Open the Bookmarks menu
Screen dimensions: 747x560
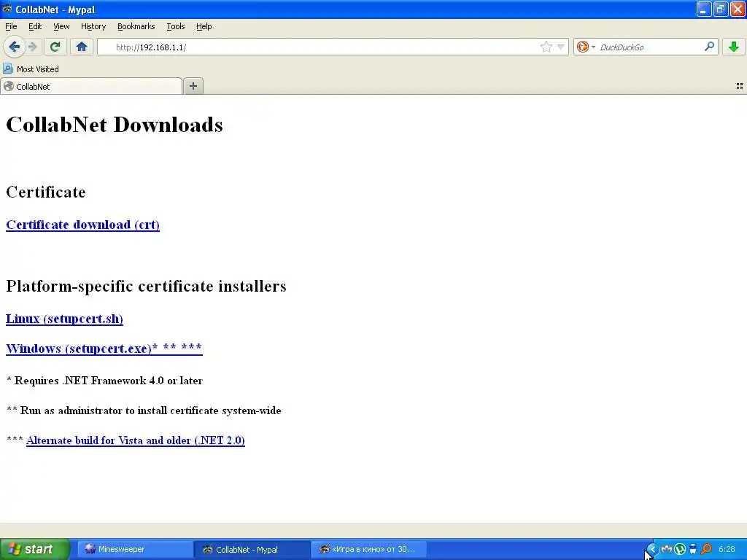(136, 26)
